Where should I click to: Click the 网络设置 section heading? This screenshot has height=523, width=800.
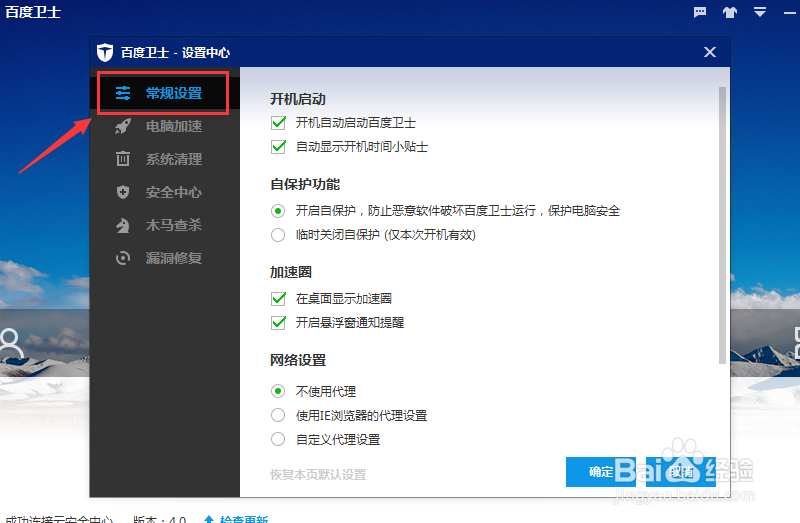[298, 360]
